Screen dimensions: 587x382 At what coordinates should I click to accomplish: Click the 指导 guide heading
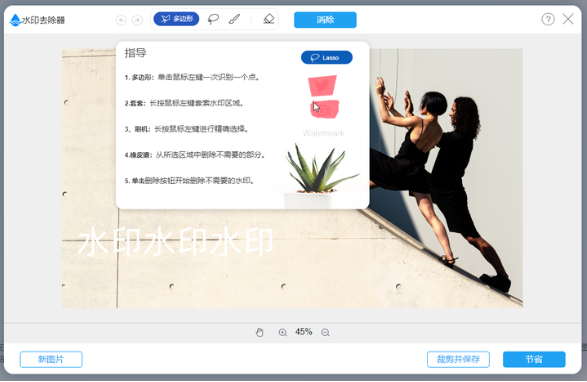pyautogui.click(x=135, y=53)
